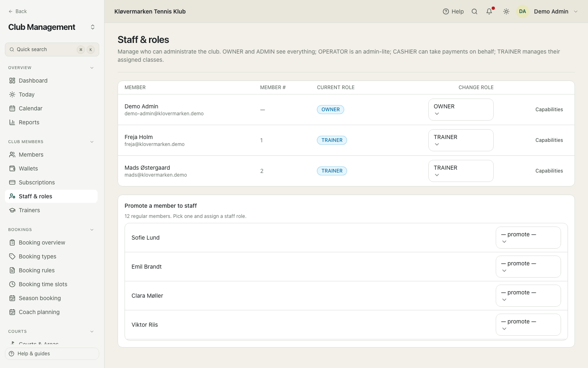Viewport: 588px width, 368px height.
Task: Click the Back link
Action: click(18, 11)
